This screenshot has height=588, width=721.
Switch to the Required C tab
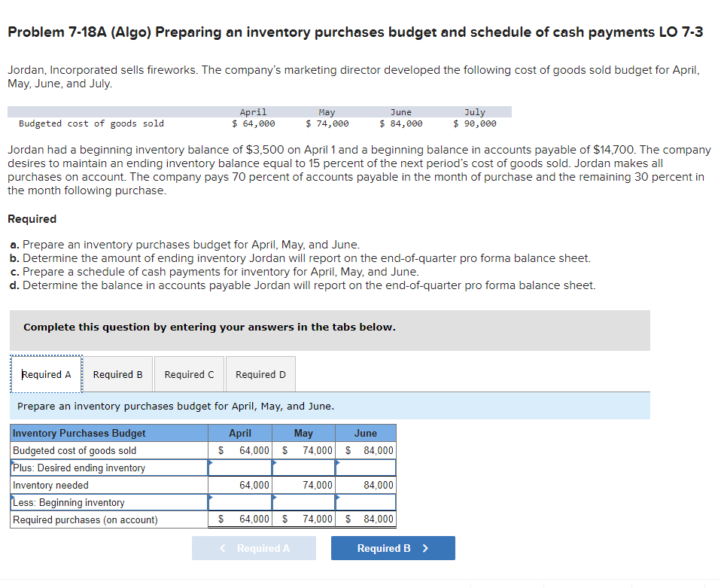pos(188,373)
